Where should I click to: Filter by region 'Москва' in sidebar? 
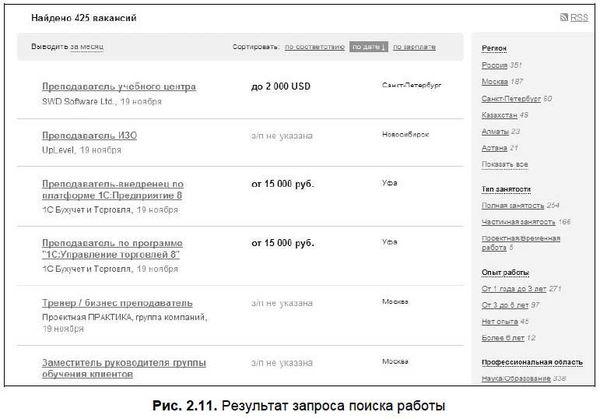point(495,82)
